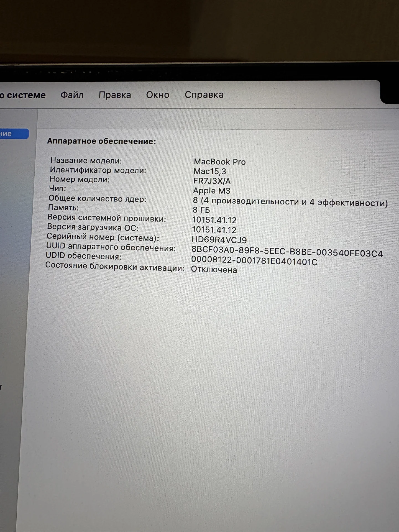This screenshot has height=532, width=399.
Task: Click the UDID value '00008122-0001781E0401401C'
Action: [x=254, y=260]
